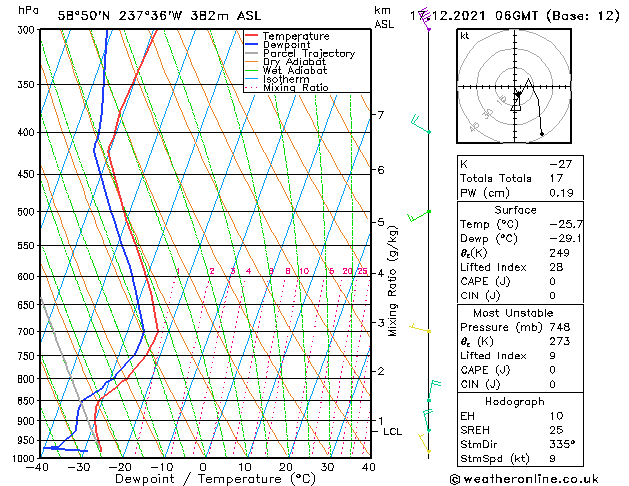Image resolution: width=629 pixels, height=486 pixels.
Task: Click the Mixing Ratio legend entry
Action: [295, 89]
